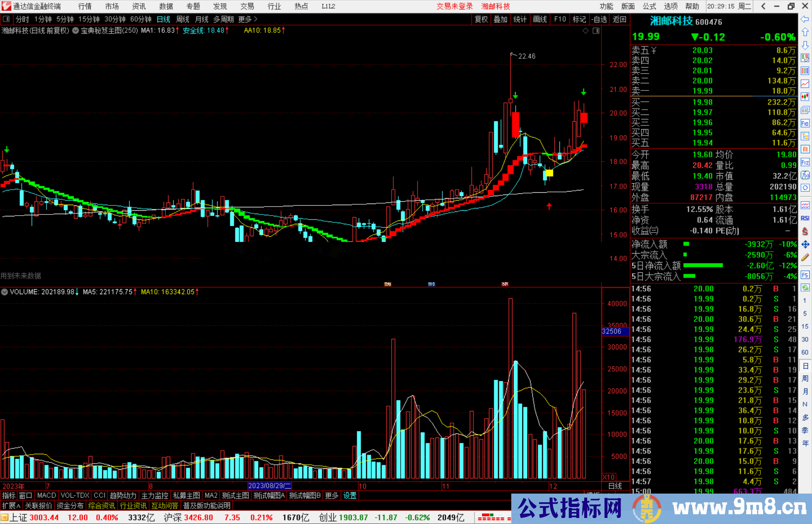Click the F12 sidebar icon
The image size is (812, 524).
805,162
